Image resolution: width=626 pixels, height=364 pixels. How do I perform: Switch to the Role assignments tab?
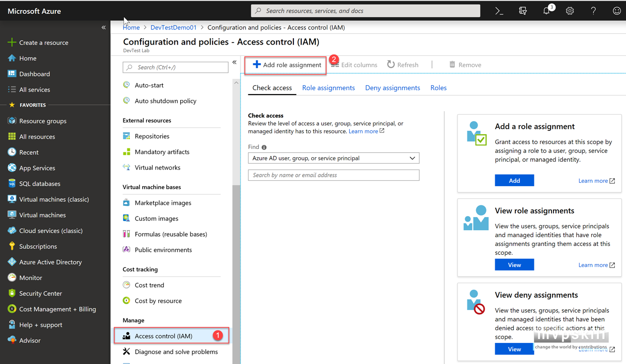[x=328, y=88]
